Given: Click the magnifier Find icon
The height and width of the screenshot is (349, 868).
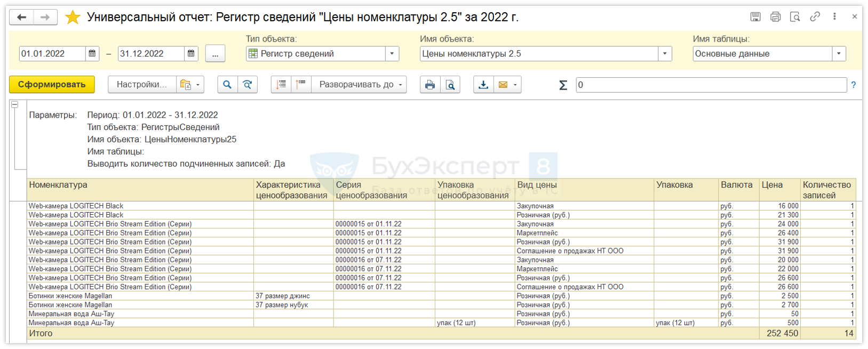Looking at the screenshot, I should pyautogui.click(x=227, y=85).
